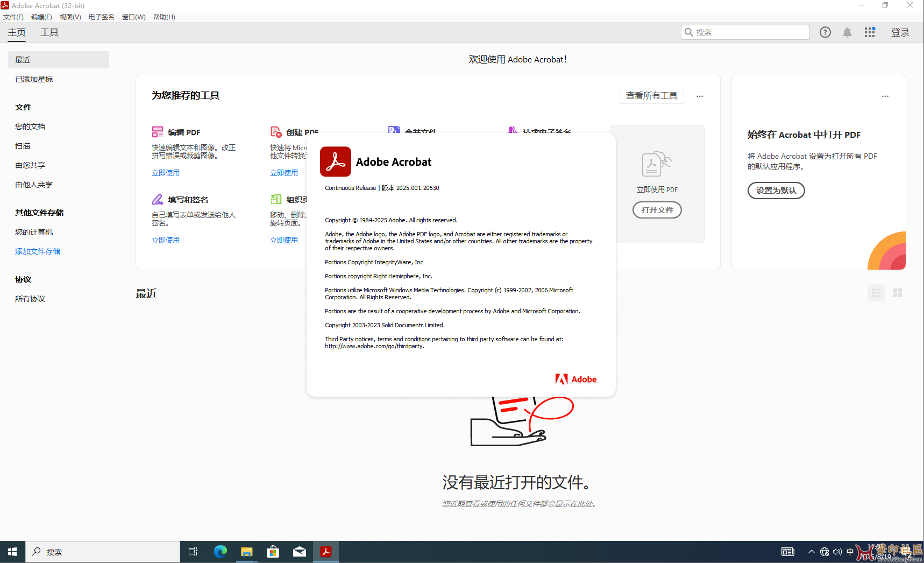
Task: Click the Edit PDF tool icon
Action: [x=158, y=132]
